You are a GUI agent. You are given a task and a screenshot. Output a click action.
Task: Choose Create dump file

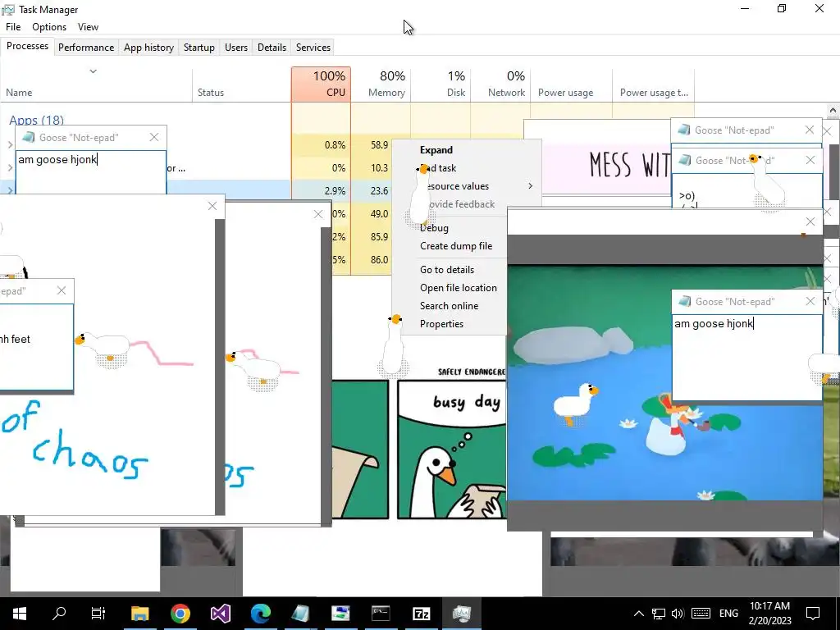[456, 246]
